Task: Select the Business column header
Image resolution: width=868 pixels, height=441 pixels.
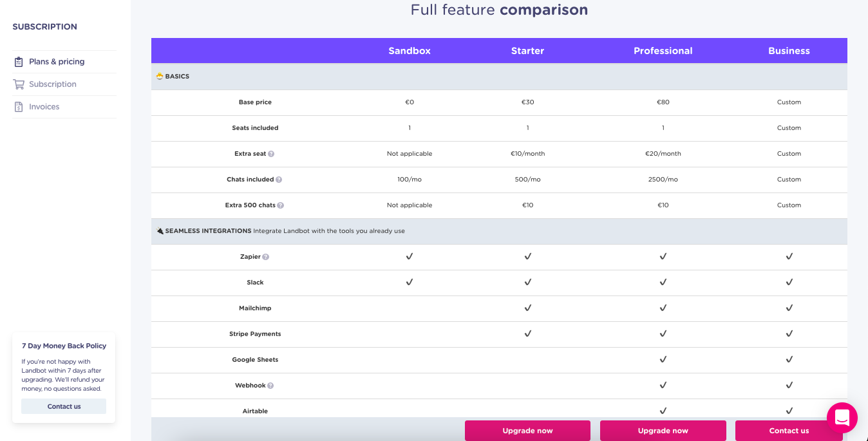Action: [x=789, y=51]
